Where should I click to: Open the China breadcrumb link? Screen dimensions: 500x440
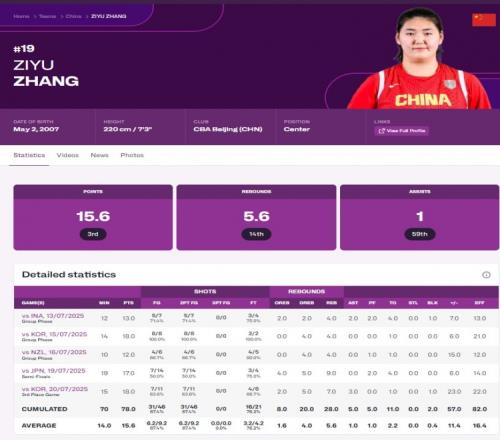tap(73, 16)
